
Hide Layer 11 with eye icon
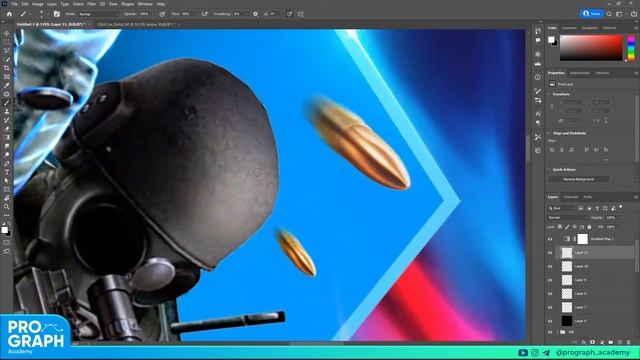[550, 253]
